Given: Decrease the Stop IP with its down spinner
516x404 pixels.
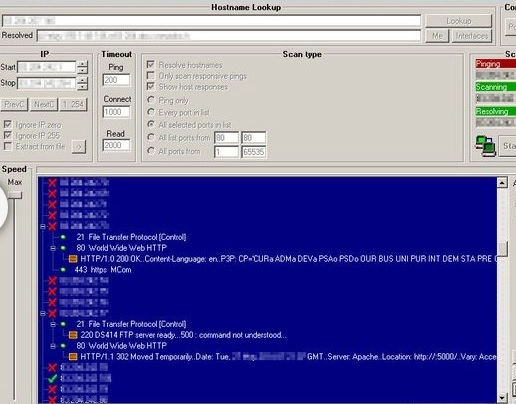Looking at the screenshot, I should pos(82,86).
